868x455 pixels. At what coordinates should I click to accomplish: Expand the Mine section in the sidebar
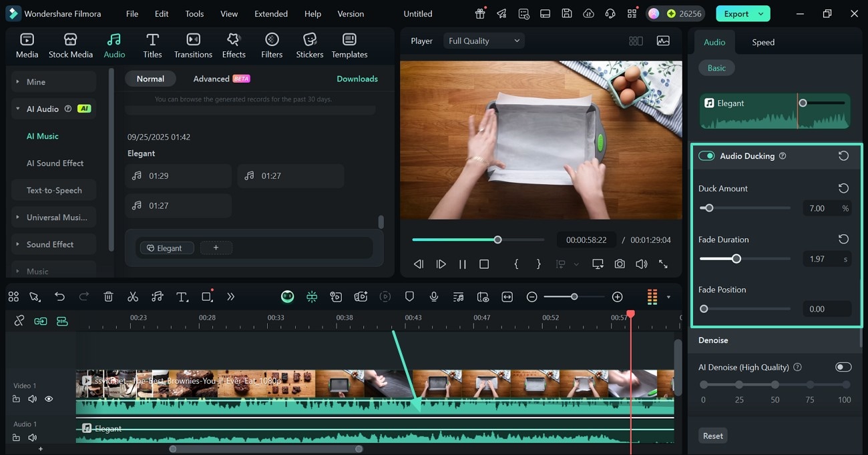click(x=36, y=82)
